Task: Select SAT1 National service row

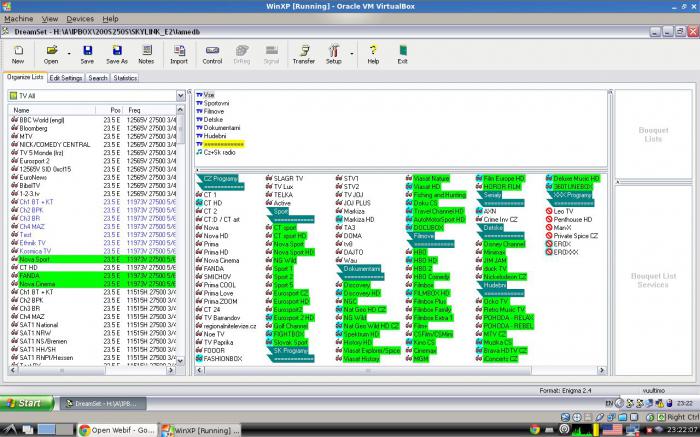Action: [x=92, y=325]
